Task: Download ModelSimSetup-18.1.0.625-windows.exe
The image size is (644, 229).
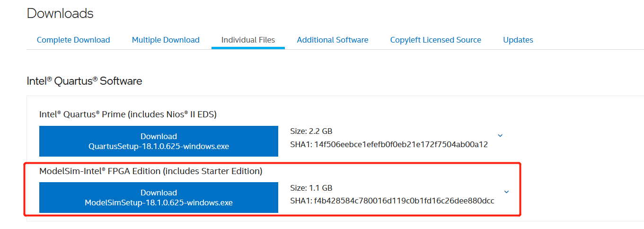Action: point(159,197)
